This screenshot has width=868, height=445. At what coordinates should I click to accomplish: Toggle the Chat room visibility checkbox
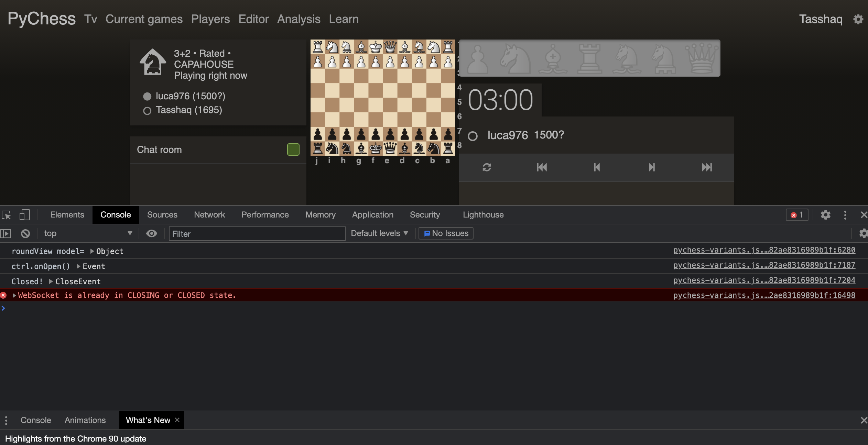pos(293,149)
